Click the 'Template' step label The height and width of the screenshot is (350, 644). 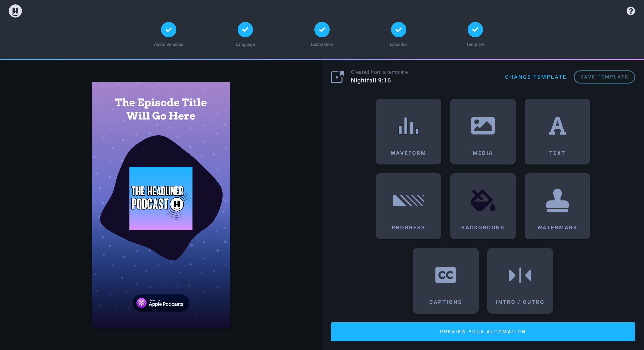[x=475, y=44]
